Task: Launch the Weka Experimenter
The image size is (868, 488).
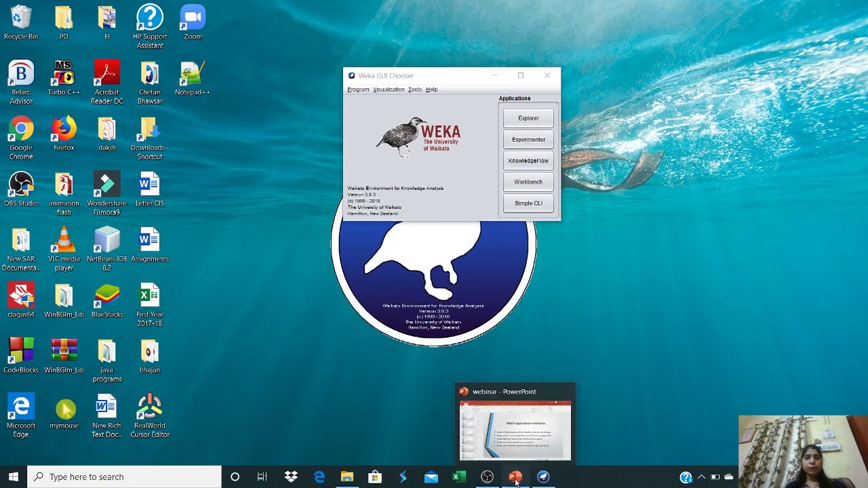Action: (528, 139)
